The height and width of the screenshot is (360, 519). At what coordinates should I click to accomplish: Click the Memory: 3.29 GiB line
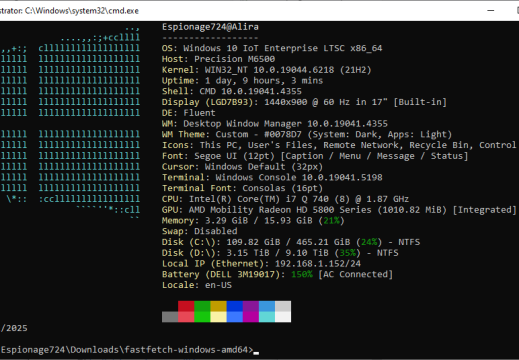(x=253, y=220)
